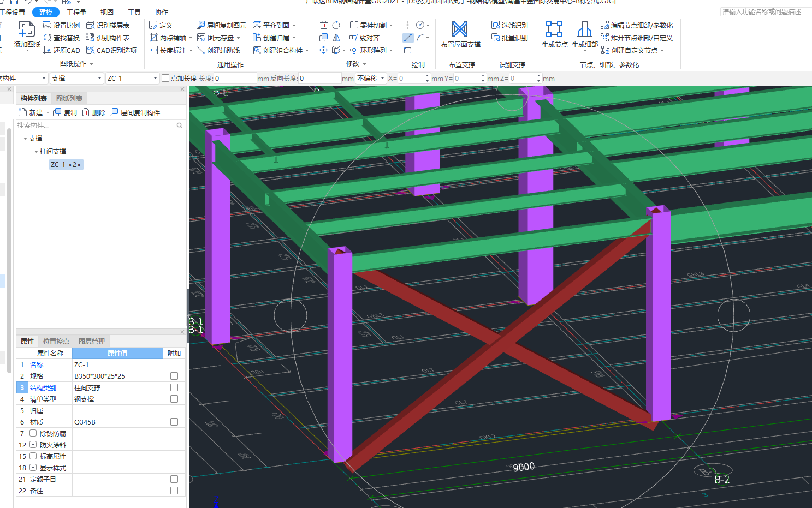This screenshot has width=812, height=508.
Task: Click 选线识别 line selection recognize
Action: click(x=509, y=25)
